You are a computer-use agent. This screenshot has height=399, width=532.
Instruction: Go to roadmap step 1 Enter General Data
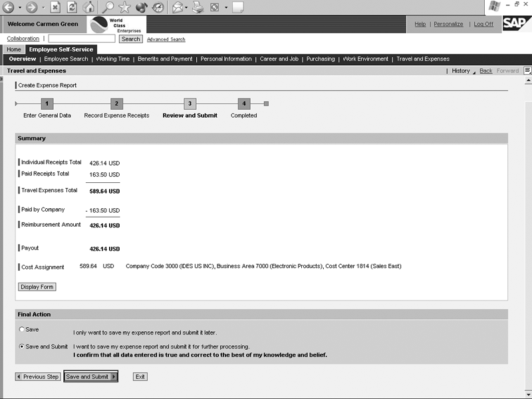click(47, 104)
